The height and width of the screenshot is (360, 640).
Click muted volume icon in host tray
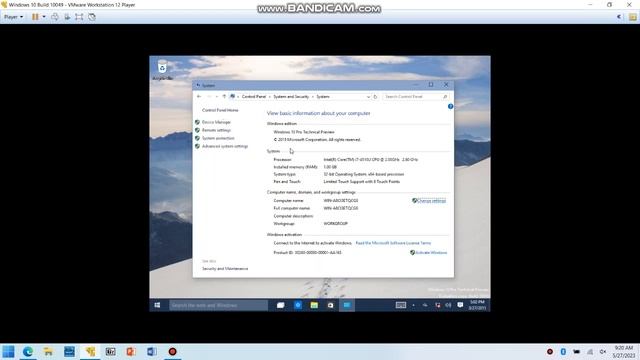(x=603, y=351)
